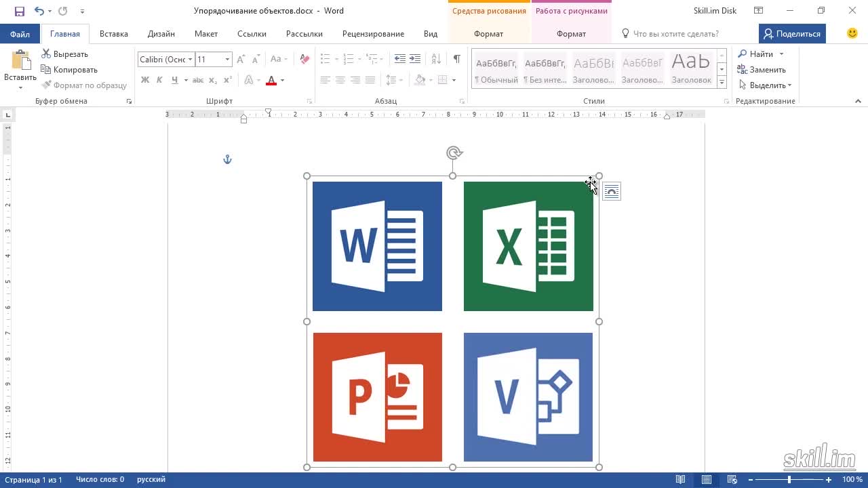Screen dimensions: 868x488
Task: Redo with the repeat arrow icon
Action: pyautogui.click(x=63, y=11)
